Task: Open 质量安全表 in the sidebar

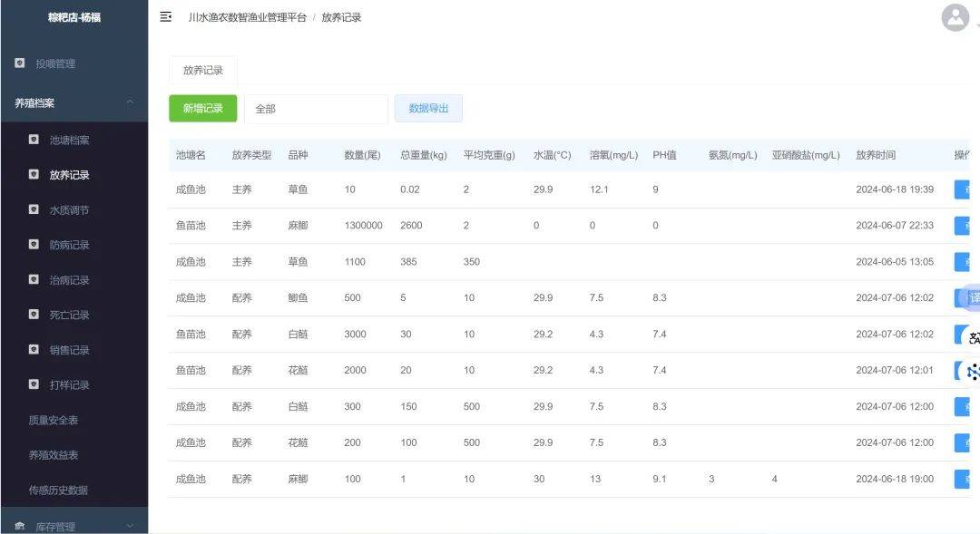Action: coord(54,420)
